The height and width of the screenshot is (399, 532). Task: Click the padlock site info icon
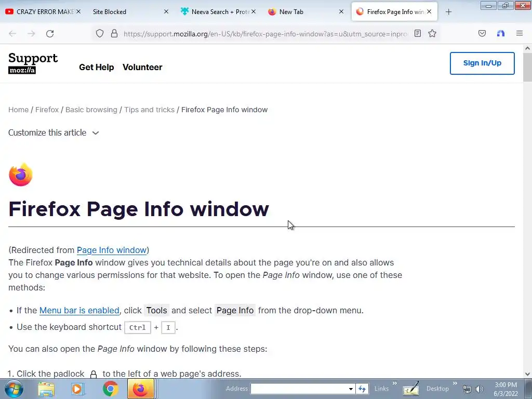tap(114, 33)
